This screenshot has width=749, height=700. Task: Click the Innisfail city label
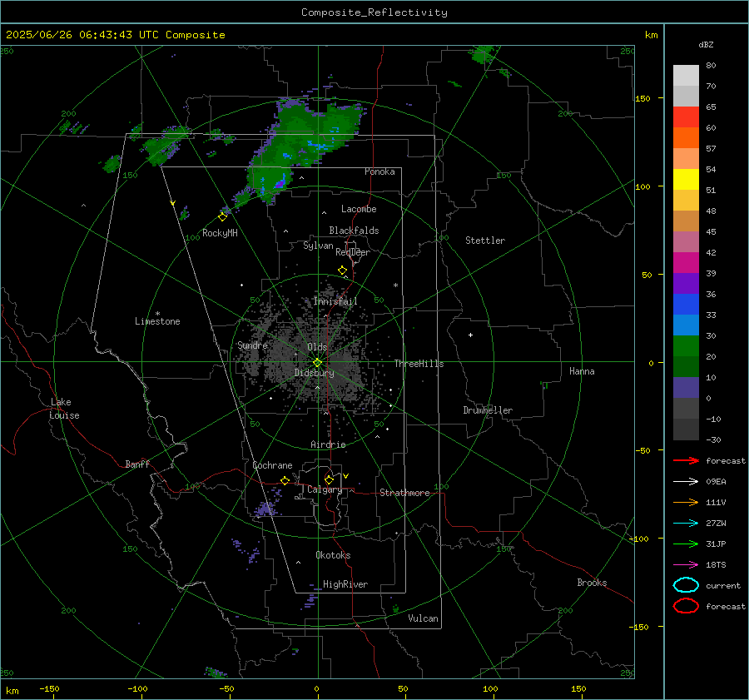[x=335, y=301]
